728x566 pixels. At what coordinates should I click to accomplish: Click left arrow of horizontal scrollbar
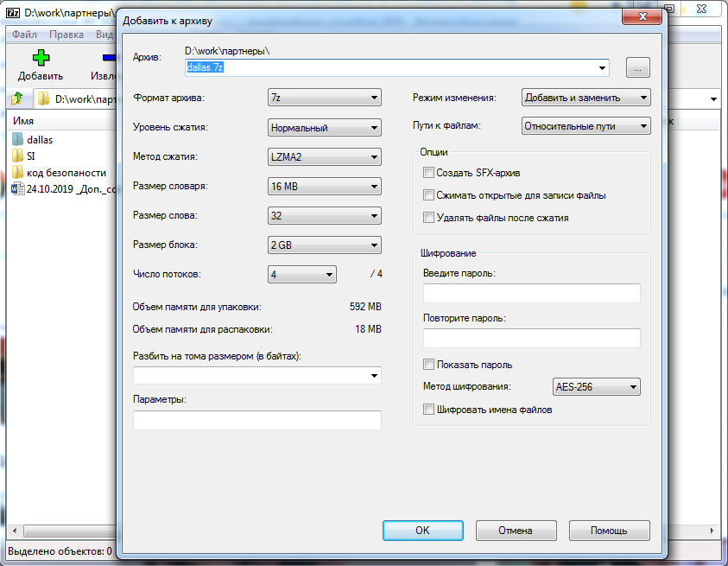15,531
